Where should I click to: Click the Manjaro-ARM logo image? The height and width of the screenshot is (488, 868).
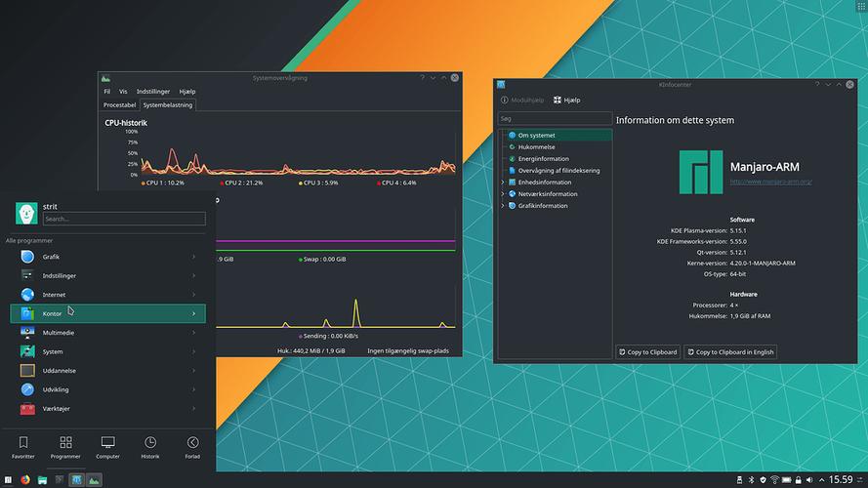pos(701,172)
